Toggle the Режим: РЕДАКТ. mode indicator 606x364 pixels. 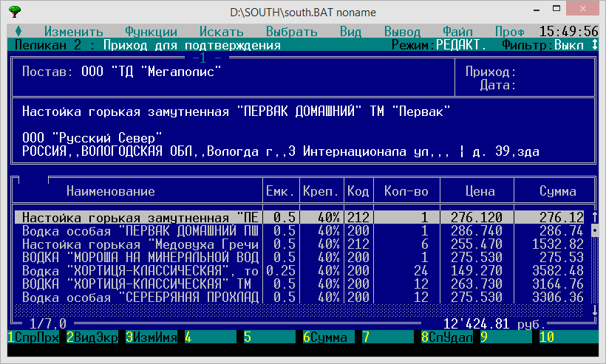(439, 45)
